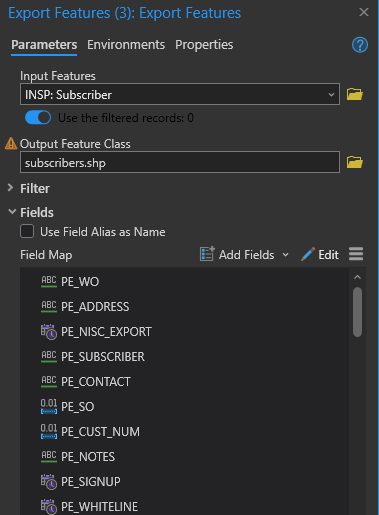Open the Input Features dropdown
379x515 pixels.
coord(331,95)
